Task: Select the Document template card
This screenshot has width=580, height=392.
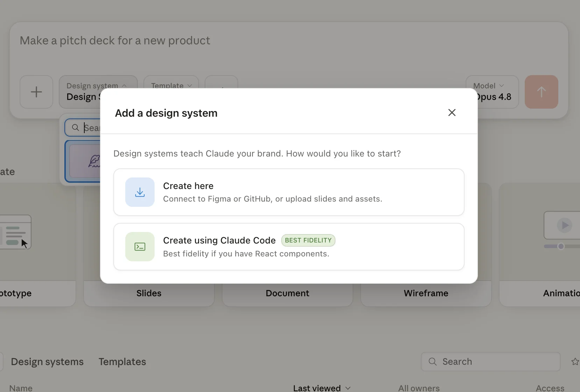Action: point(288,293)
